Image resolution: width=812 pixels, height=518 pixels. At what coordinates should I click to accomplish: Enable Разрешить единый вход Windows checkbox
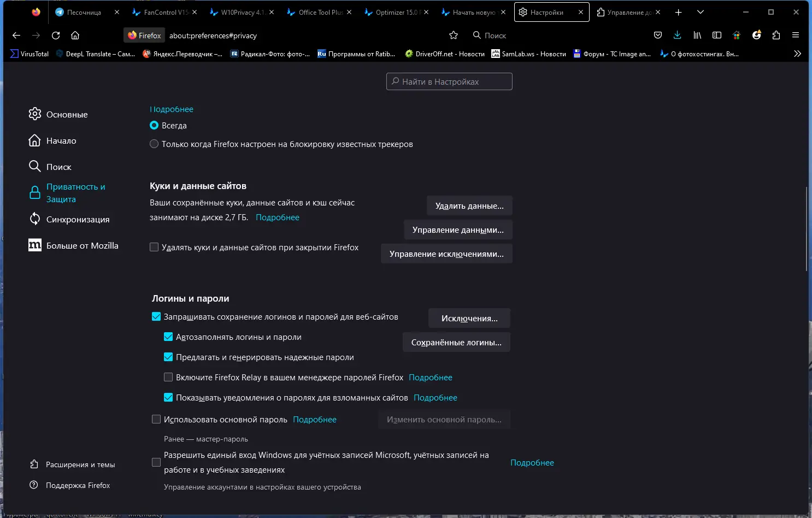pos(156,463)
